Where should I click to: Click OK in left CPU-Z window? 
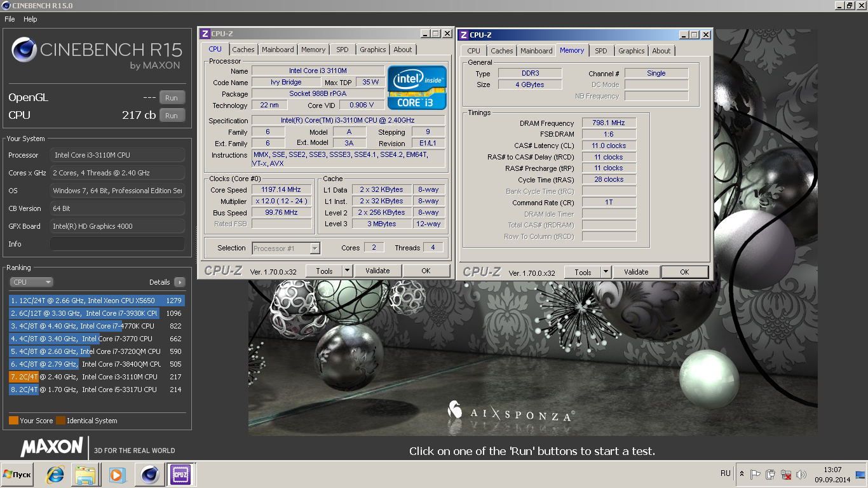pyautogui.click(x=426, y=271)
